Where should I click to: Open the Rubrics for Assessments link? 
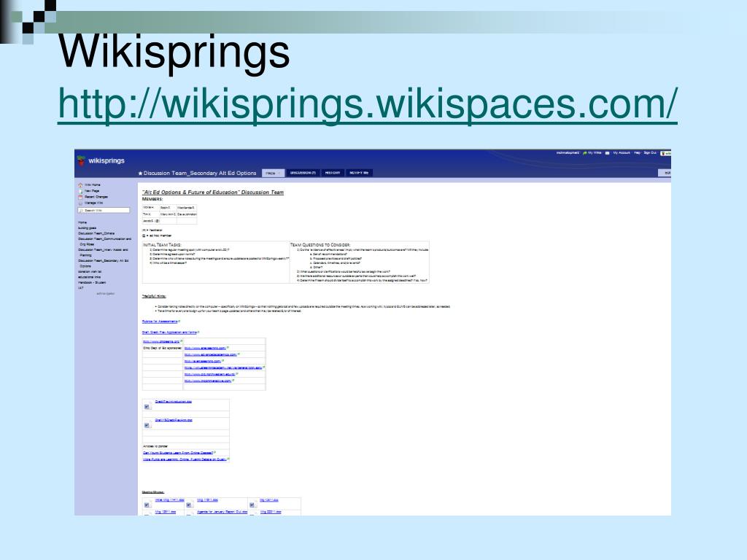click(160, 322)
